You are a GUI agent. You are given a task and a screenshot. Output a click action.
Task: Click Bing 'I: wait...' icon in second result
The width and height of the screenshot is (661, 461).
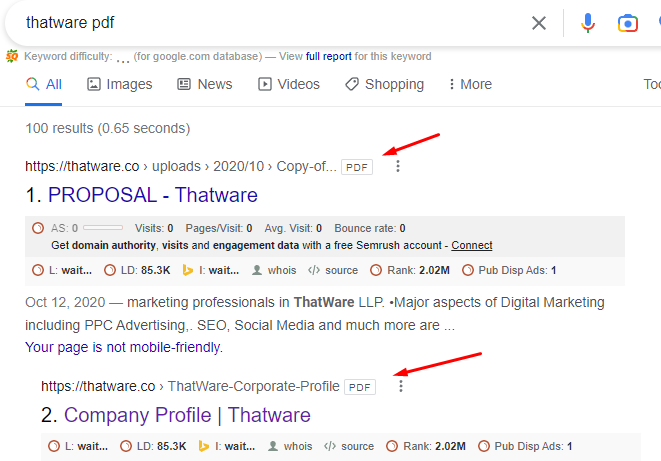coord(204,446)
